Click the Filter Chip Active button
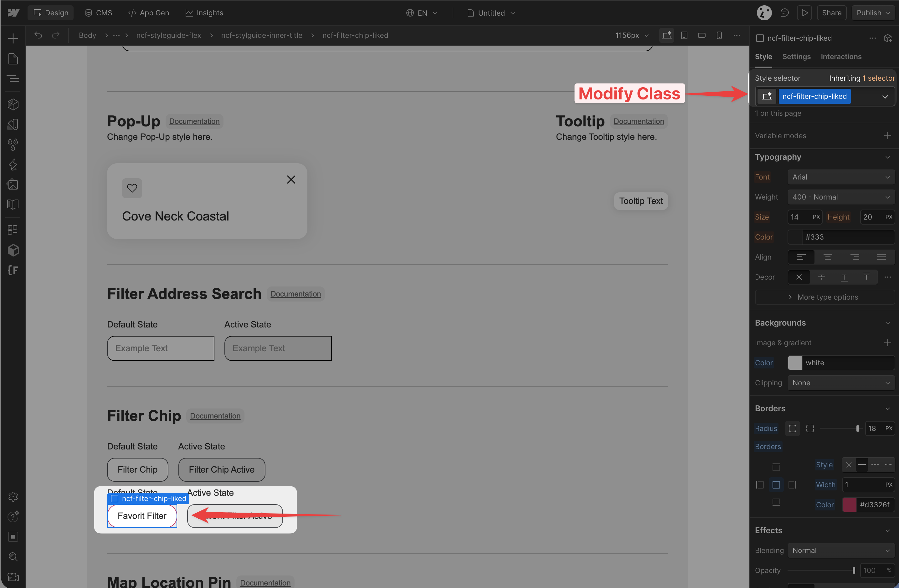Viewport: 899px width, 588px height. (221, 469)
